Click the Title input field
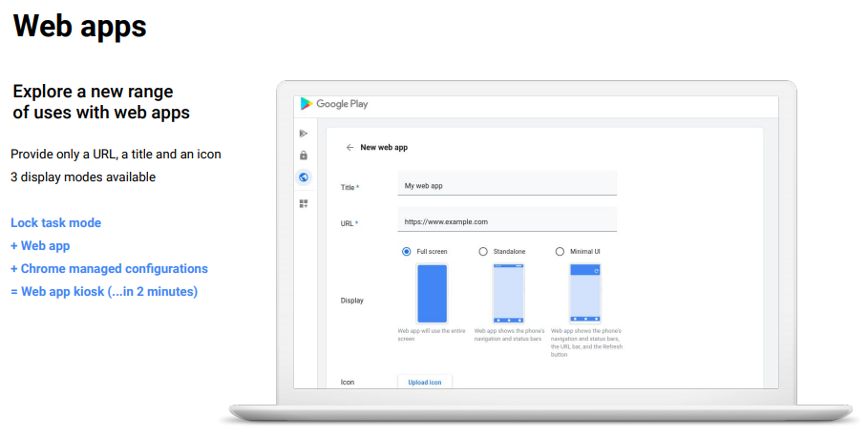Screen dimensions: 868x437 pos(507,186)
